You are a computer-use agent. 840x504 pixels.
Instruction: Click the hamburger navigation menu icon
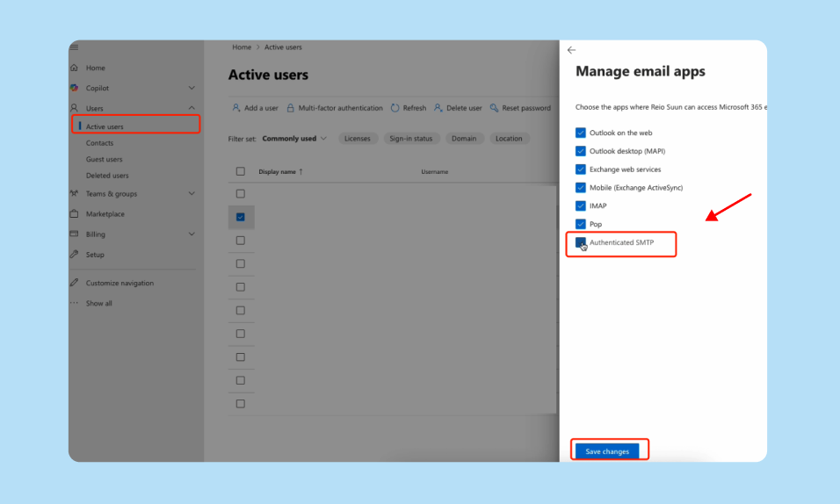click(75, 47)
